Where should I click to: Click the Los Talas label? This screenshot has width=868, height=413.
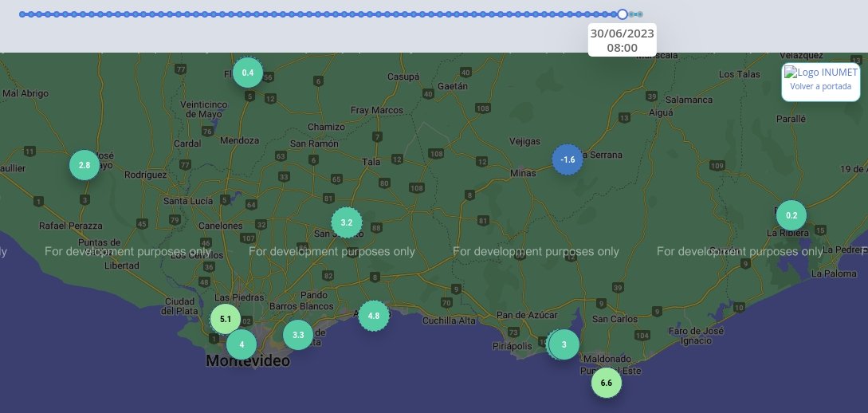739,73
